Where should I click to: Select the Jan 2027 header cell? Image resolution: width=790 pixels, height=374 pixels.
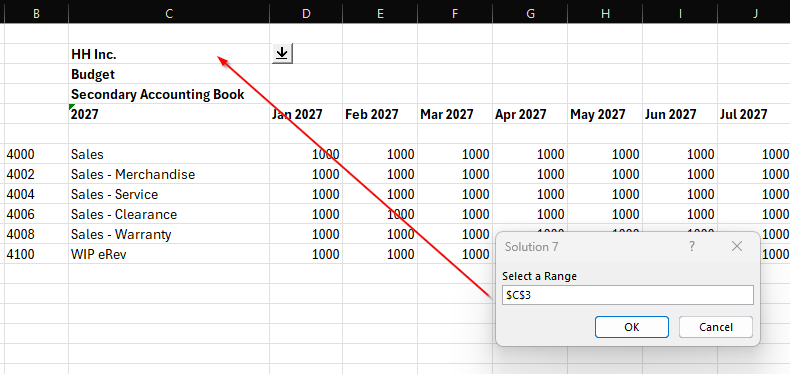click(306, 114)
